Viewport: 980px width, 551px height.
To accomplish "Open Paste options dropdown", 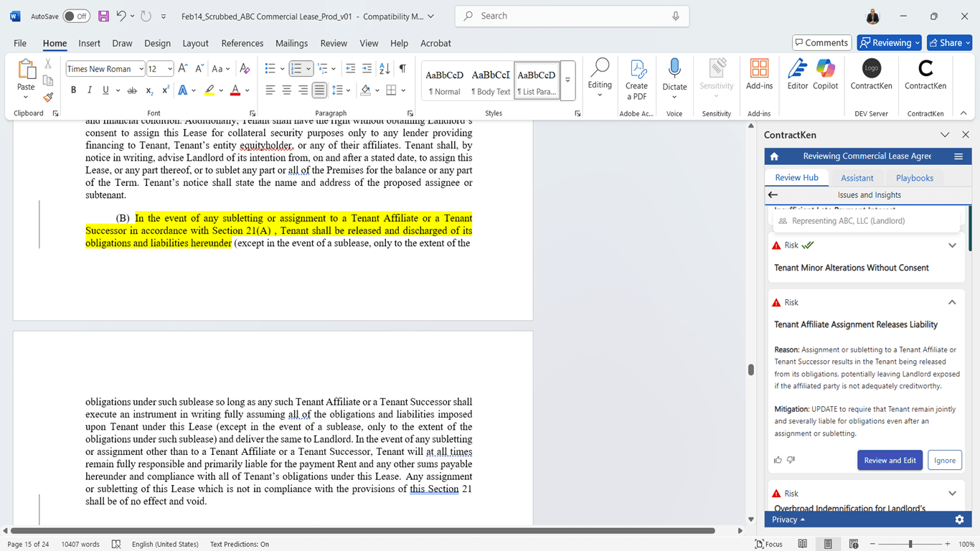I will pyautogui.click(x=26, y=98).
